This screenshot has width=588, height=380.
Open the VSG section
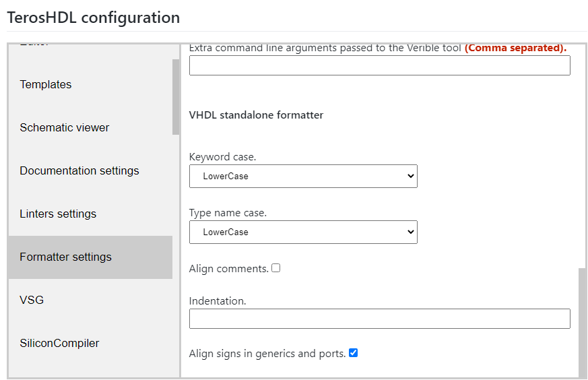(x=32, y=300)
